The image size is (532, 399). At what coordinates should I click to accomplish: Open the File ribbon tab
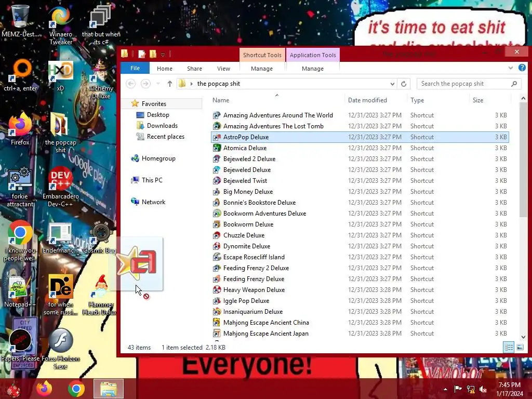[x=135, y=68]
